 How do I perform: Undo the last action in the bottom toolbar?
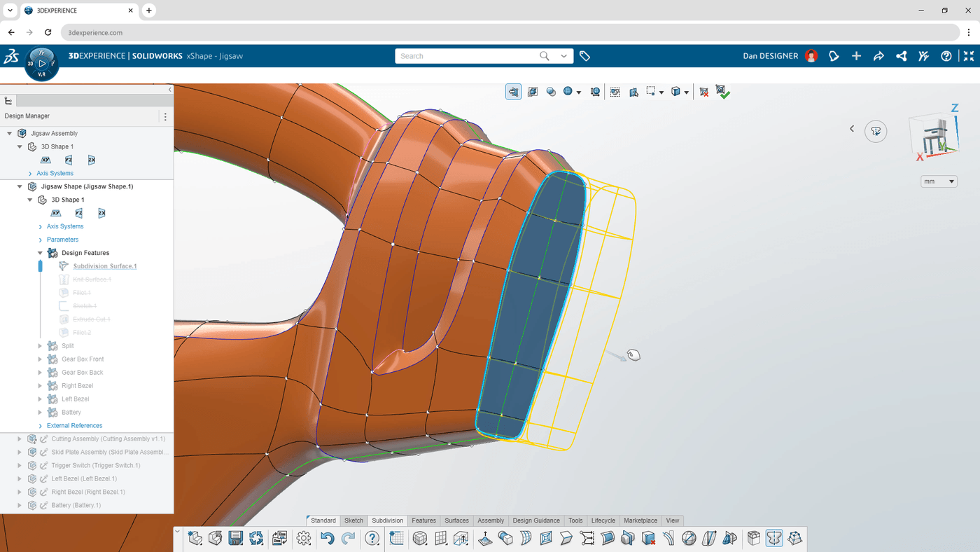[x=327, y=538]
